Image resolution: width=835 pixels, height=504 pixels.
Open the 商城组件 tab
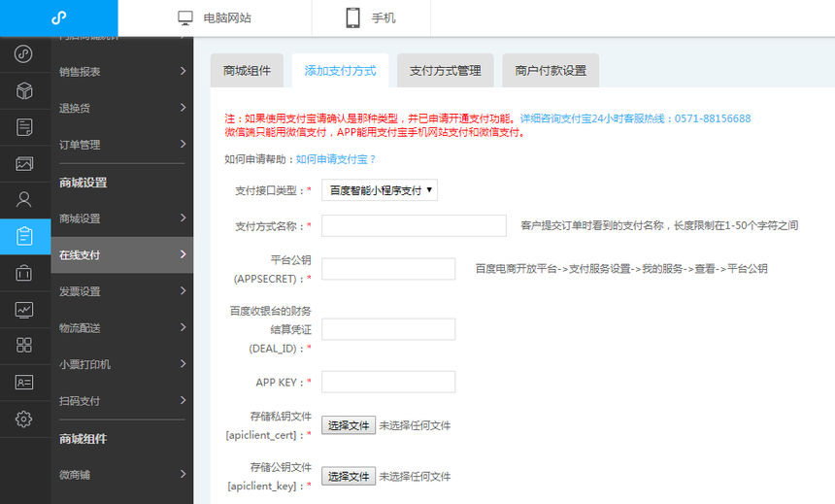click(247, 70)
